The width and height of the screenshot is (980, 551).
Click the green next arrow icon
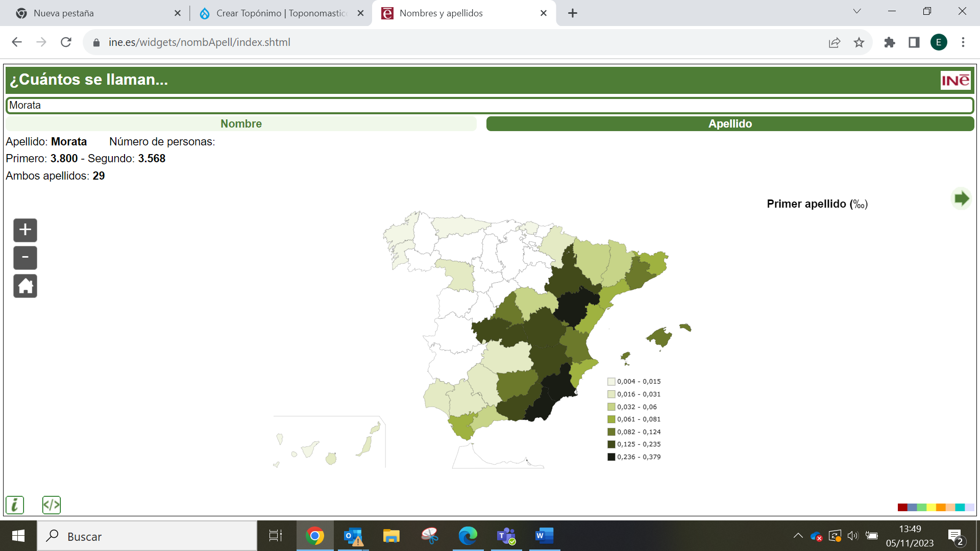click(961, 198)
